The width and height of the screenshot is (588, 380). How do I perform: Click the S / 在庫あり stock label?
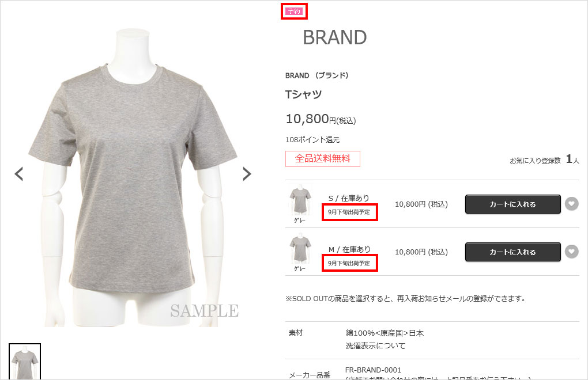coord(349,198)
